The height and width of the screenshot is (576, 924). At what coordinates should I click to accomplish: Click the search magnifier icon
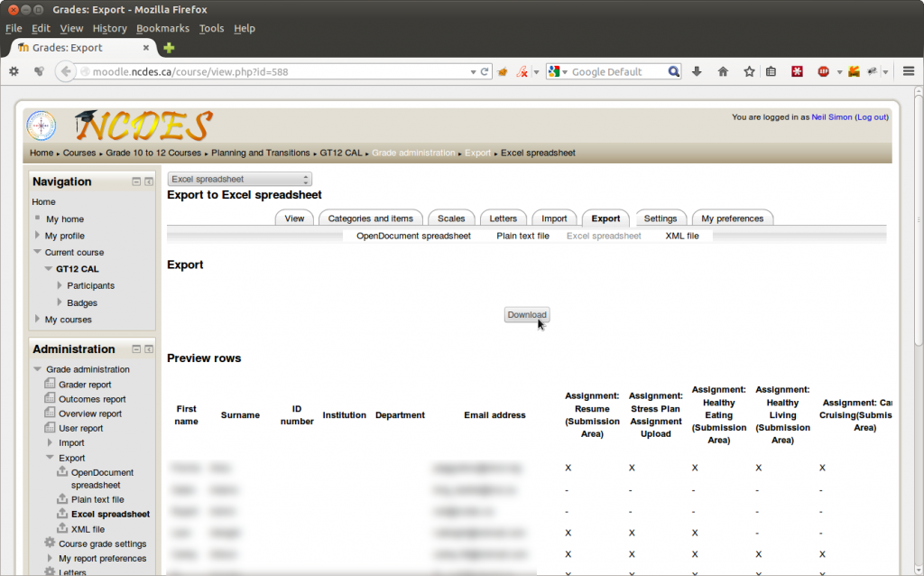(673, 72)
